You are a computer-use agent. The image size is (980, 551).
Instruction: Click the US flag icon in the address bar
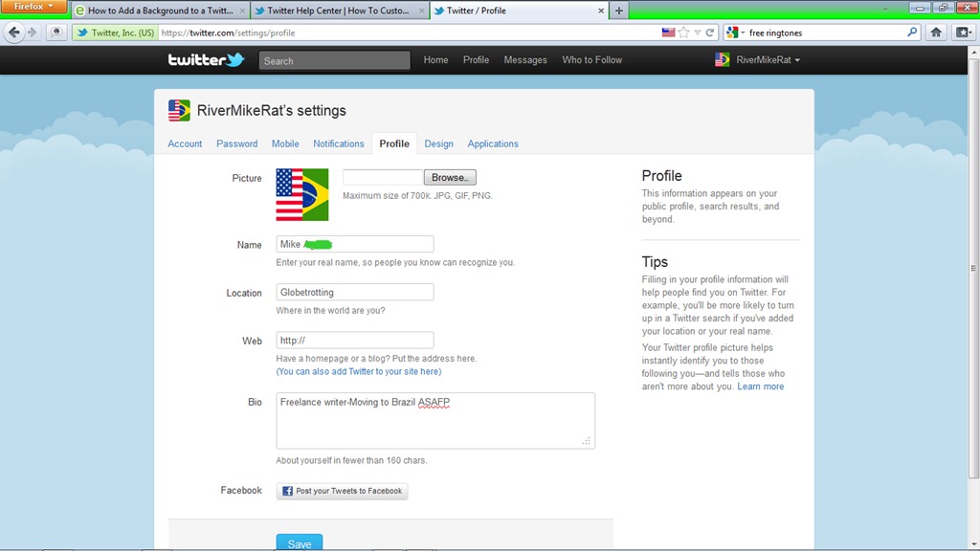[668, 33]
